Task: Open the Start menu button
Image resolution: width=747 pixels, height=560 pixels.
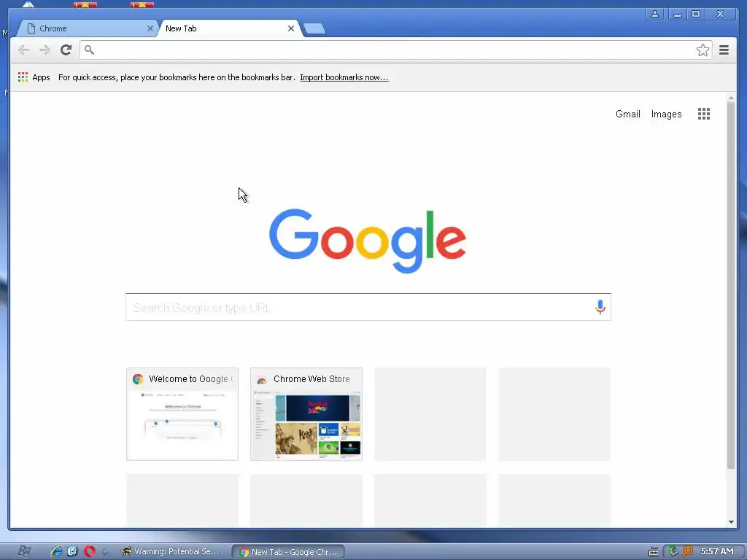Action: coord(24,551)
